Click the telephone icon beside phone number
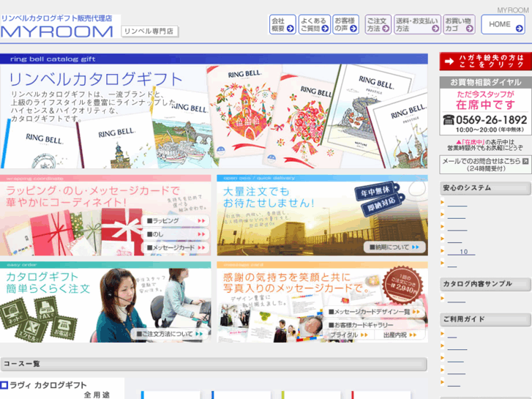Screen dimensions: 532x399 tap(448, 120)
